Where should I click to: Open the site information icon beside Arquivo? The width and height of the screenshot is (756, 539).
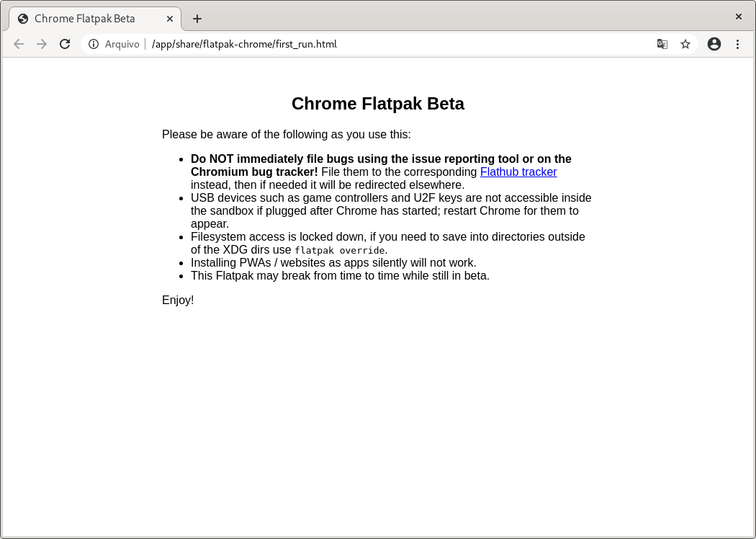tap(94, 44)
